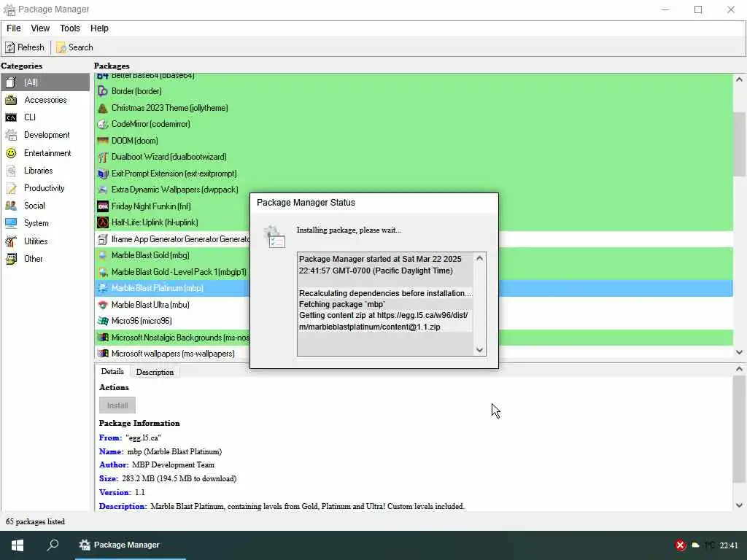
Task: Select the Development category icon
Action: [x=11, y=135]
